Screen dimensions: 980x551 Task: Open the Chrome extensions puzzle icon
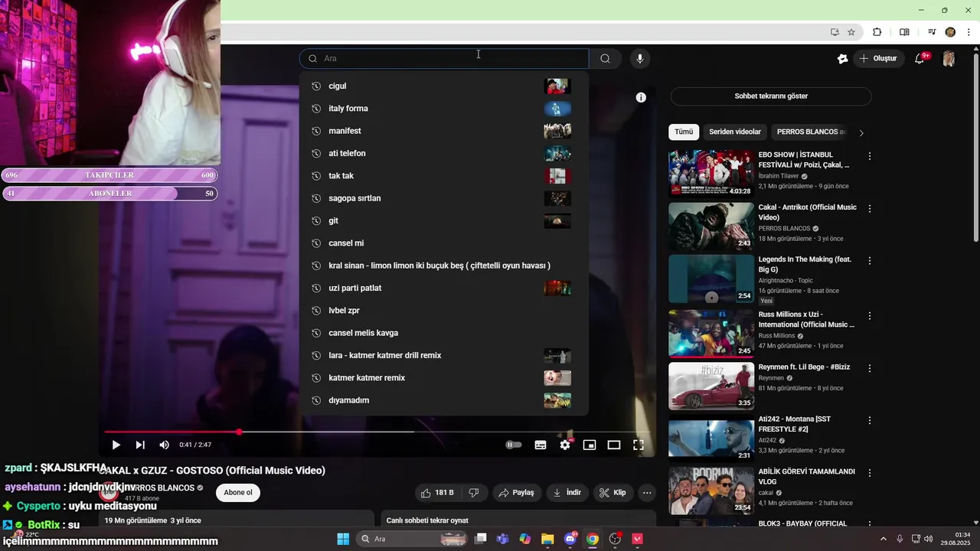tap(877, 32)
